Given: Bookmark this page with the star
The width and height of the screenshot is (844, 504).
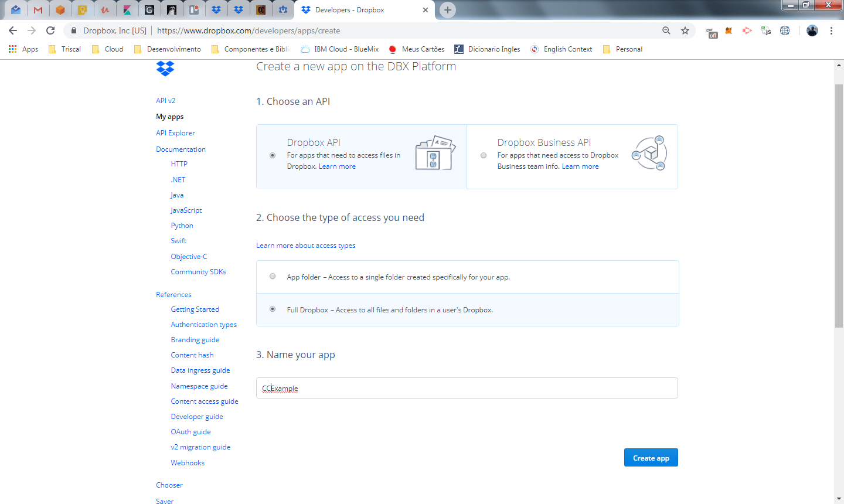Looking at the screenshot, I should pyautogui.click(x=685, y=30).
